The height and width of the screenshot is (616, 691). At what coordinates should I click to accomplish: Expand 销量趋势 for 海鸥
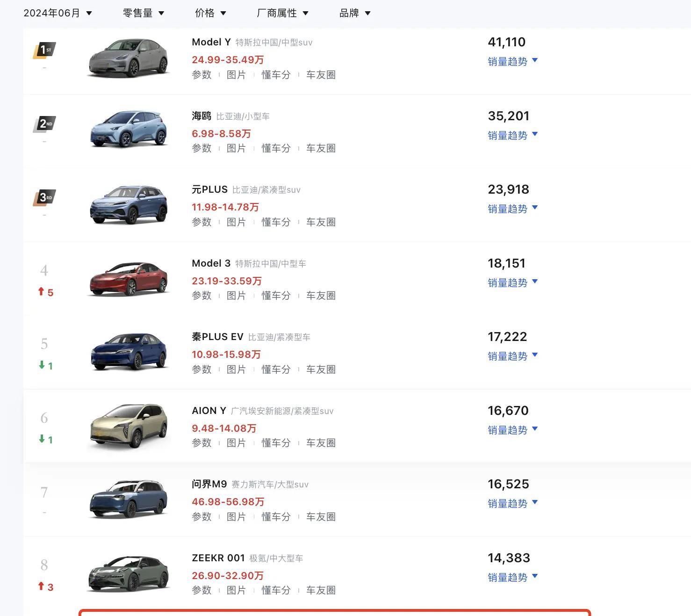tap(513, 135)
